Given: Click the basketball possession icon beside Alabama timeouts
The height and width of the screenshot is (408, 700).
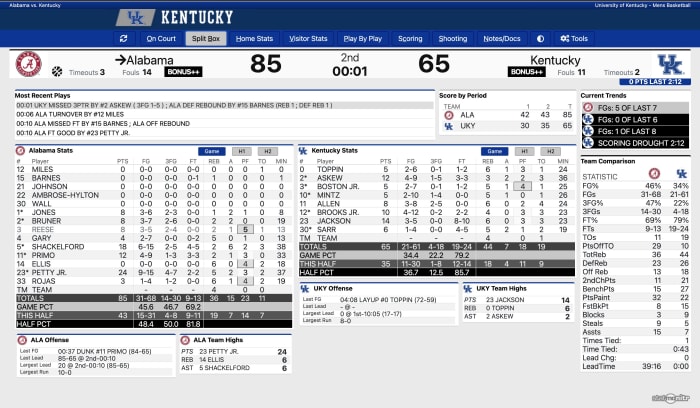Looking at the screenshot, I should tap(56, 72).
